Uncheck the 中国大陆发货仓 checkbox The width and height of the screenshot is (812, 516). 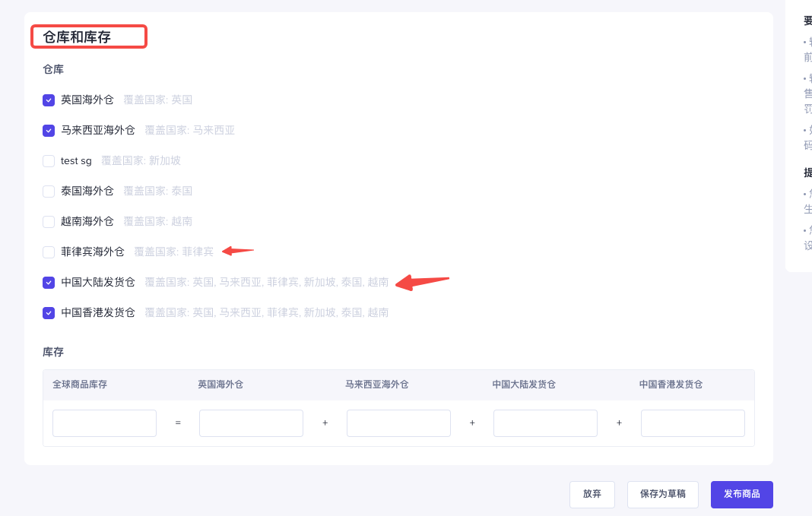(49, 283)
